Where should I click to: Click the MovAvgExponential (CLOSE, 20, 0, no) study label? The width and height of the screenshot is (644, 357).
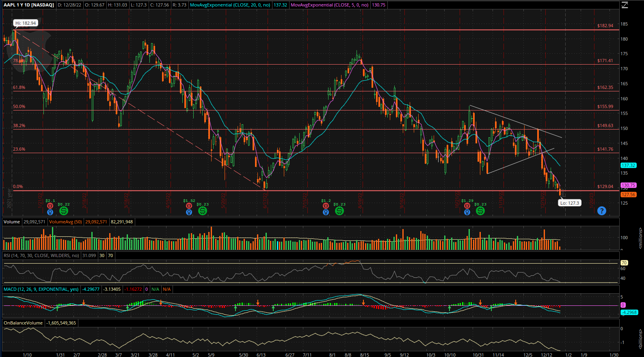pos(230,5)
